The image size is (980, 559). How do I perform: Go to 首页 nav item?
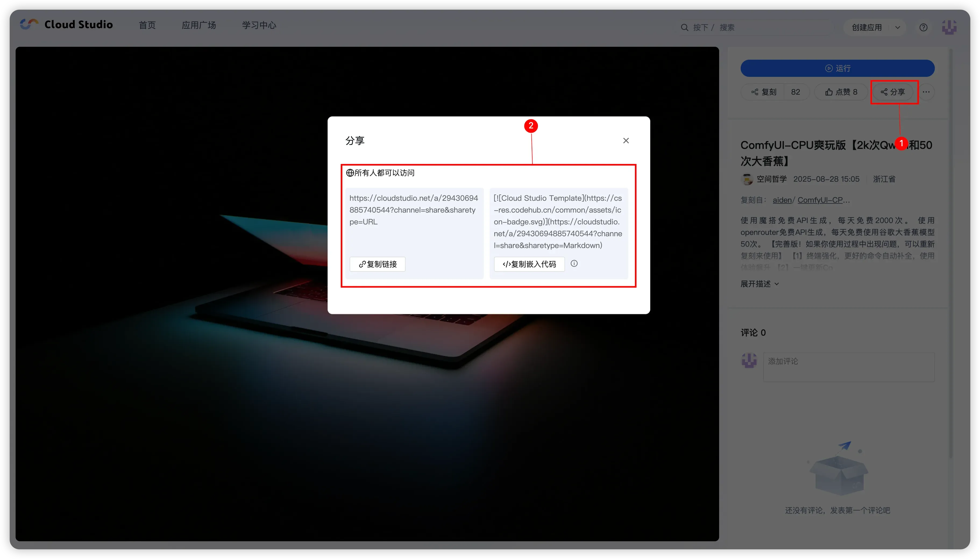point(147,25)
